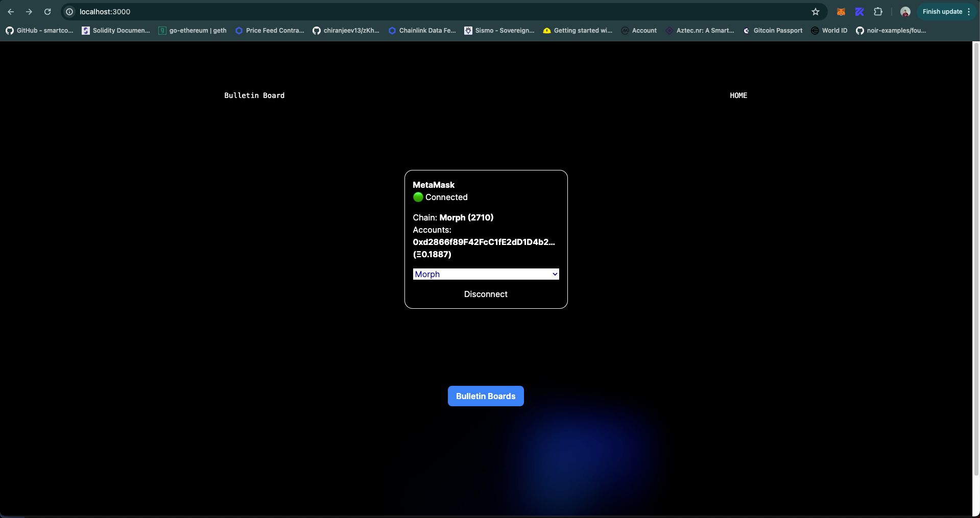The width and height of the screenshot is (980, 518).
Task: Click the MetaMask card heading
Action: pos(434,185)
